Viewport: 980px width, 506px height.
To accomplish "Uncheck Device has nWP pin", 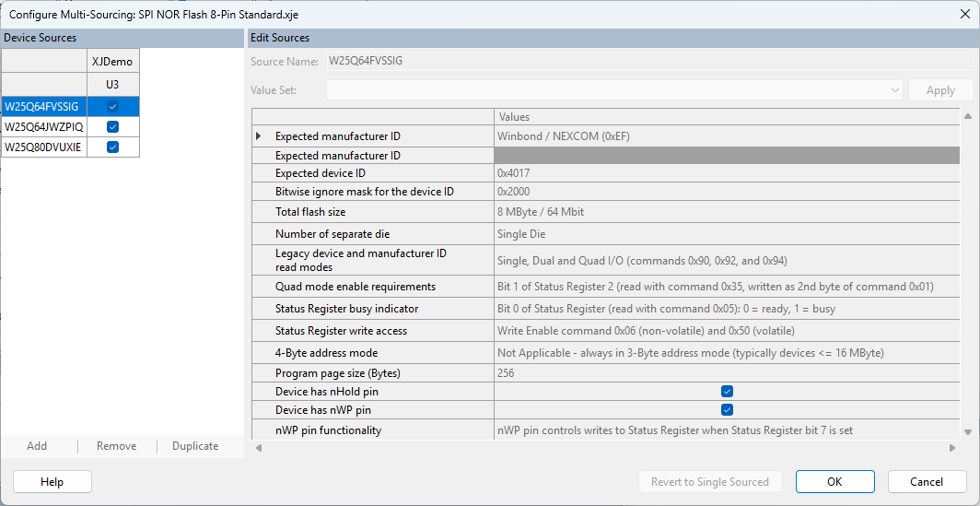I will [x=727, y=410].
